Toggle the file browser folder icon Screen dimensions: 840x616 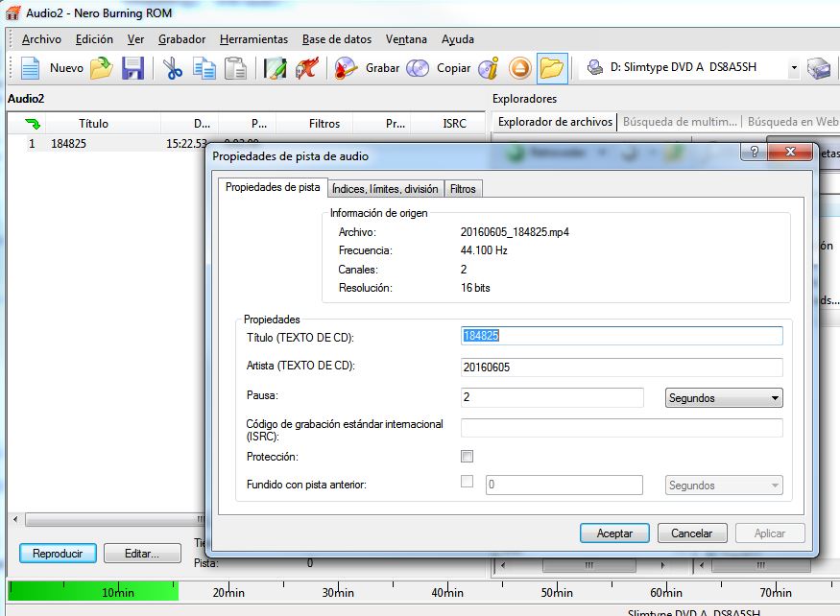coord(552,68)
